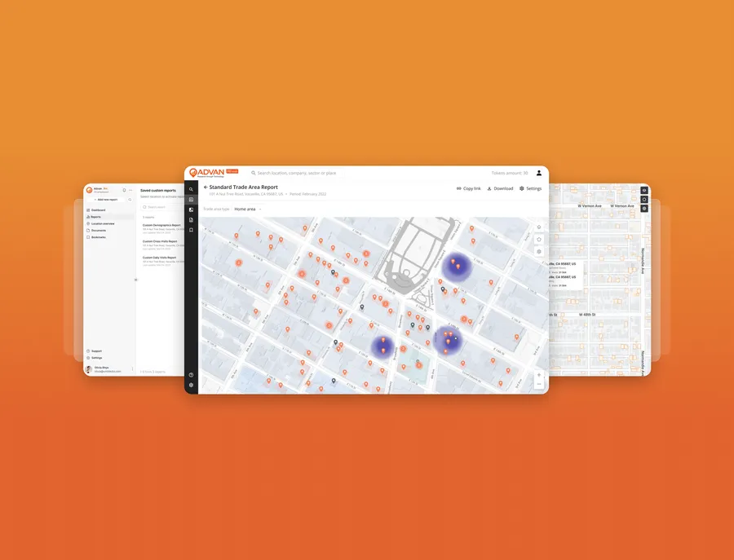The image size is (734, 560).
Task: Open the three-dot menu beside the bell
Action: click(x=130, y=191)
